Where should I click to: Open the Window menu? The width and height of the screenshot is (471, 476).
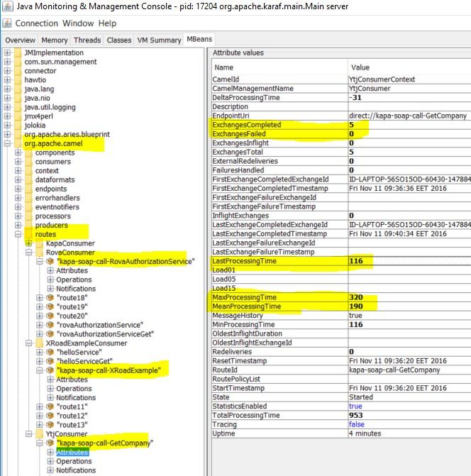[x=78, y=23]
